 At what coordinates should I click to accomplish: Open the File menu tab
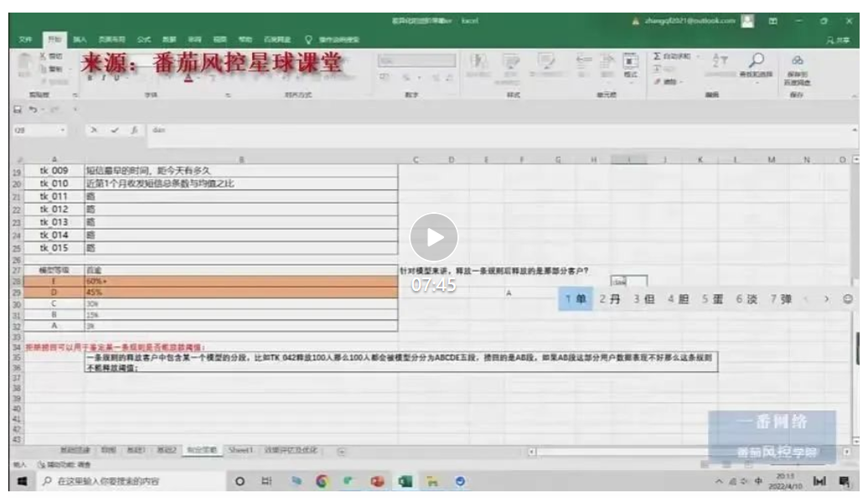pos(27,39)
